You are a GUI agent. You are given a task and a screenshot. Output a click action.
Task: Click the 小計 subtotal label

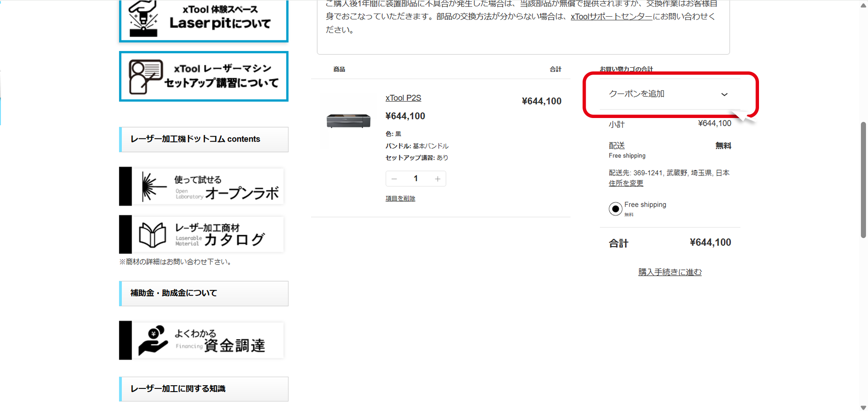(617, 124)
